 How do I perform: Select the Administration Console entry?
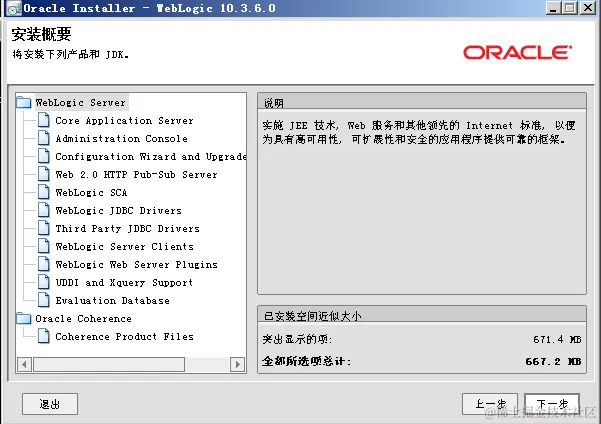122,138
